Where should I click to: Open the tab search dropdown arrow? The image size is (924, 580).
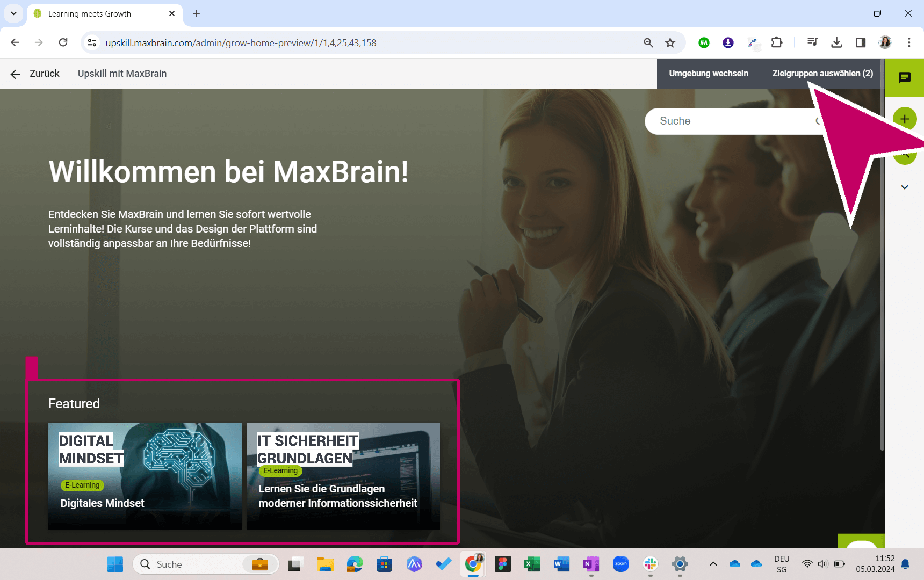click(13, 13)
